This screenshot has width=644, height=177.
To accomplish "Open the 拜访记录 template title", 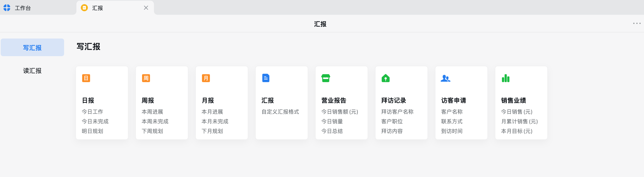I will pos(394,100).
